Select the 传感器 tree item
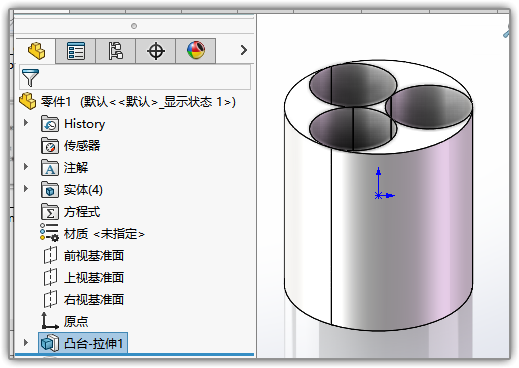Screen dimensions: 519x368 coord(82,146)
